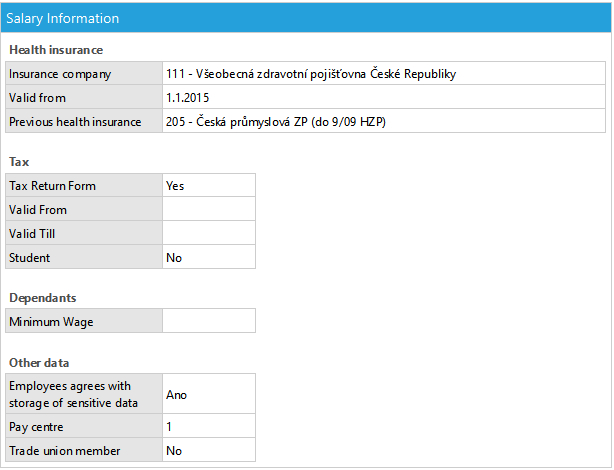
Task: Click the empty Valid Till value cell
Action: tap(209, 233)
